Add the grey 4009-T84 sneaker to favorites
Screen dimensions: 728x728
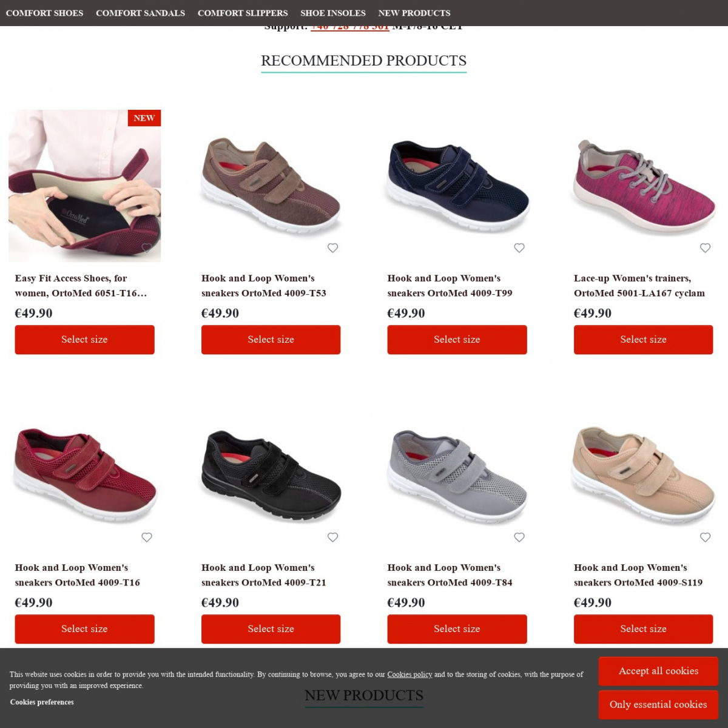tap(519, 537)
